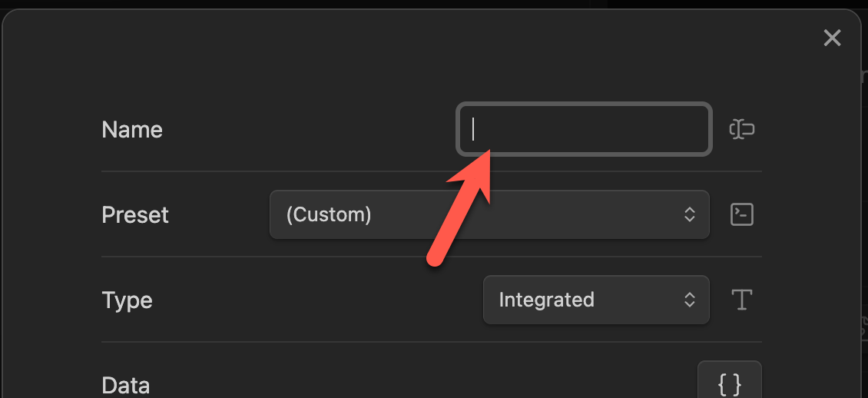Click the up-down chevrons in Type selector
The width and height of the screenshot is (868, 398).
point(690,300)
